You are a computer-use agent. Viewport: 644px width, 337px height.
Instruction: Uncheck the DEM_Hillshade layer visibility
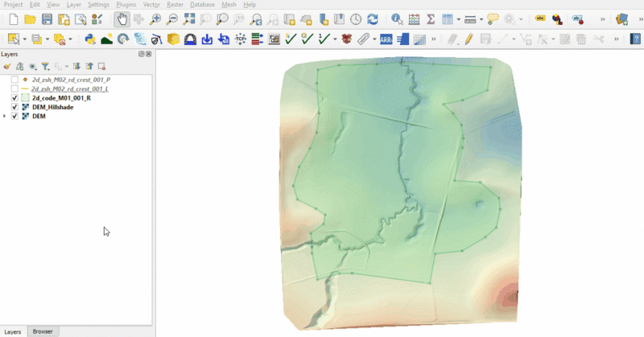(x=14, y=107)
